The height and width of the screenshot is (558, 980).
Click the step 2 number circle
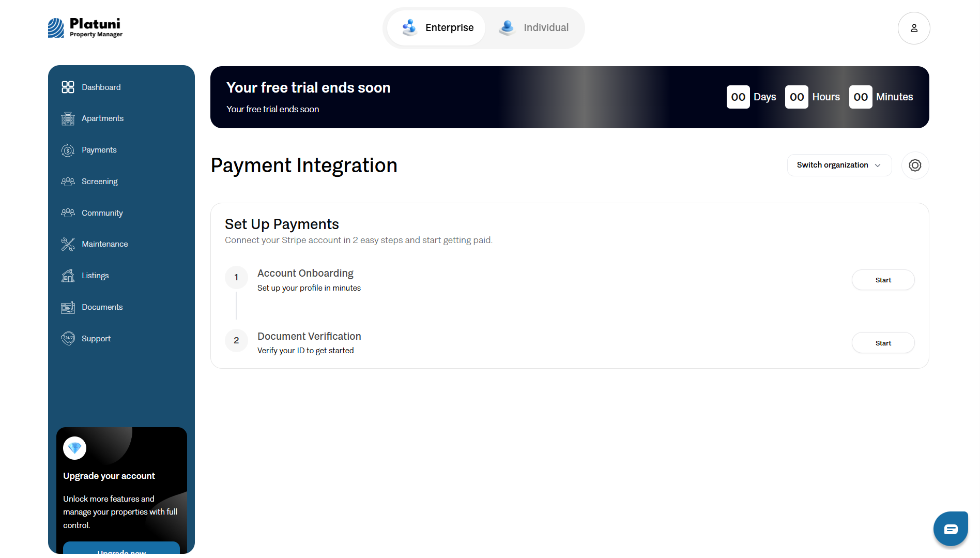tap(236, 340)
